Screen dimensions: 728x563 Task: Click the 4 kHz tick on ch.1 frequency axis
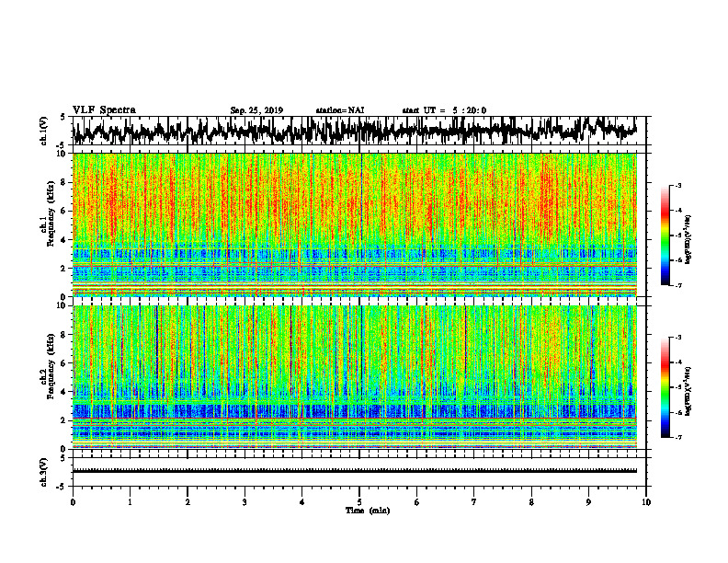click(x=63, y=240)
